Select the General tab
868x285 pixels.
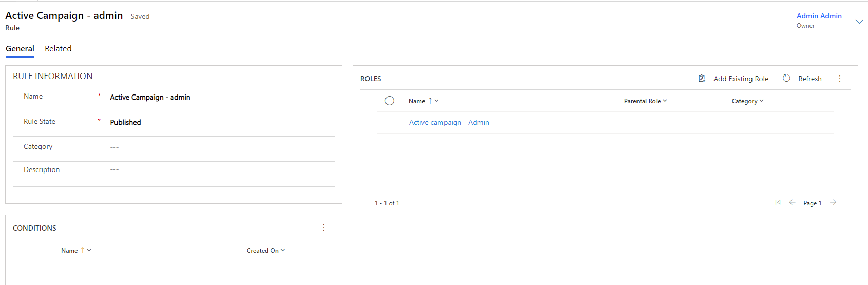[20, 49]
